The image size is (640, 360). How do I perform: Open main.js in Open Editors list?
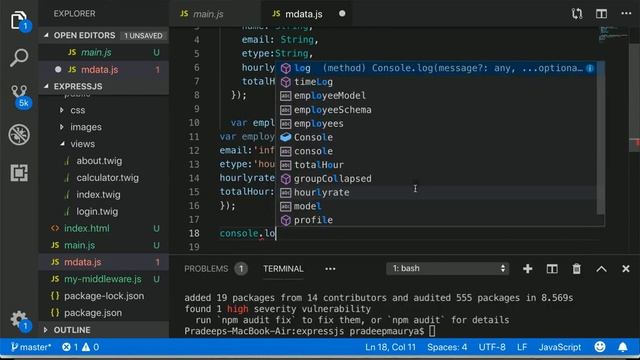pyautogui.click(x=104, y=52)
